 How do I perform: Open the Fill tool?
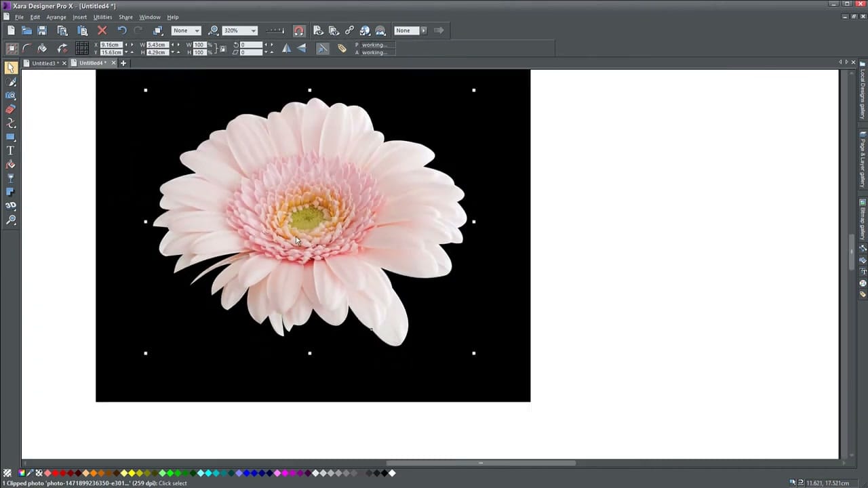point(11,165)
